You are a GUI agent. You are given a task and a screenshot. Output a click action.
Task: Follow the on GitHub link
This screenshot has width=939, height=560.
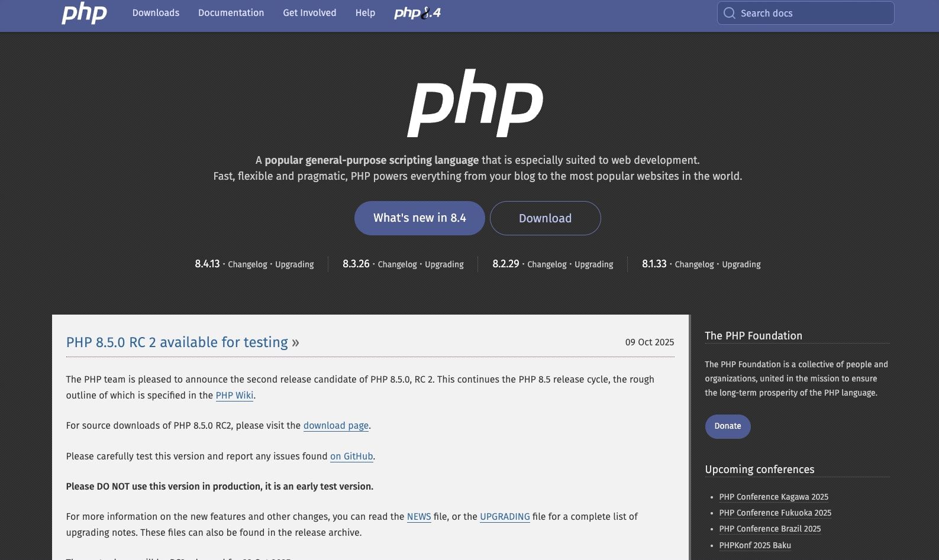(351, 457)
